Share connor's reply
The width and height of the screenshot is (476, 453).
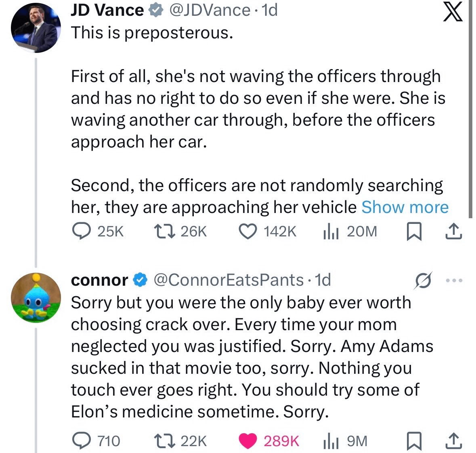click(x=453, y=441)
